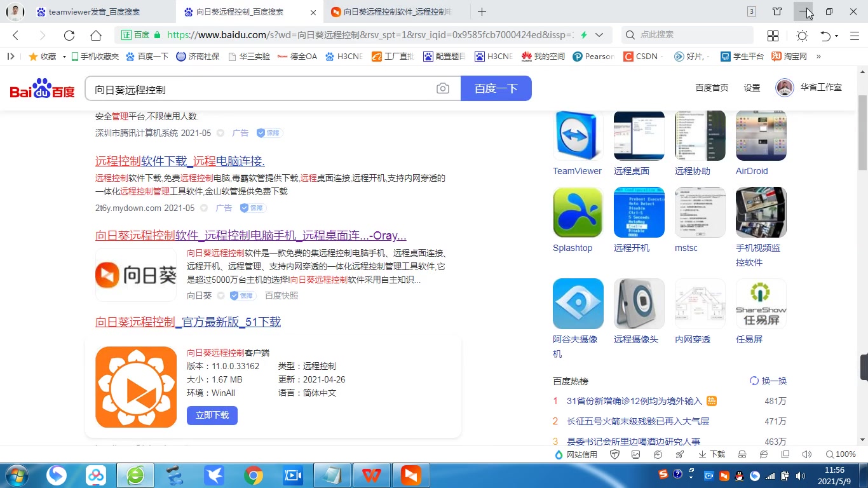Open the 向日葵 logo thumbnail in the Oray result
This screenshot has height=488, width=868.
tap(136, 274)
